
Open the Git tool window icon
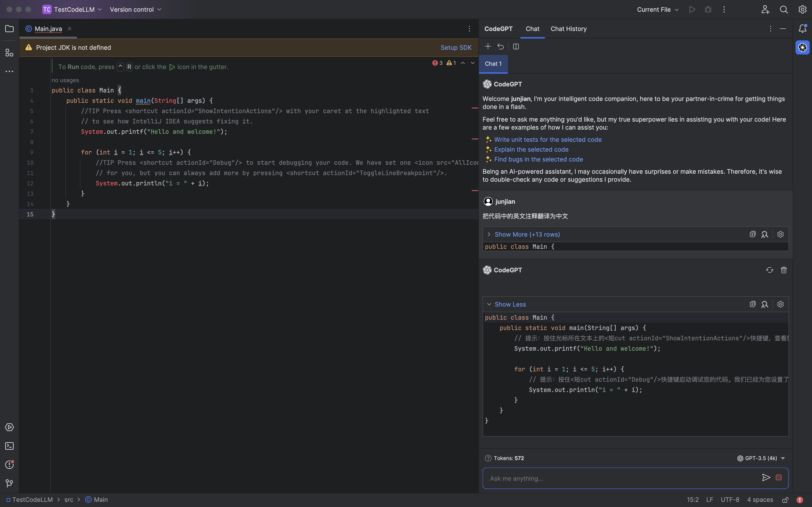[x=9, y=483]
